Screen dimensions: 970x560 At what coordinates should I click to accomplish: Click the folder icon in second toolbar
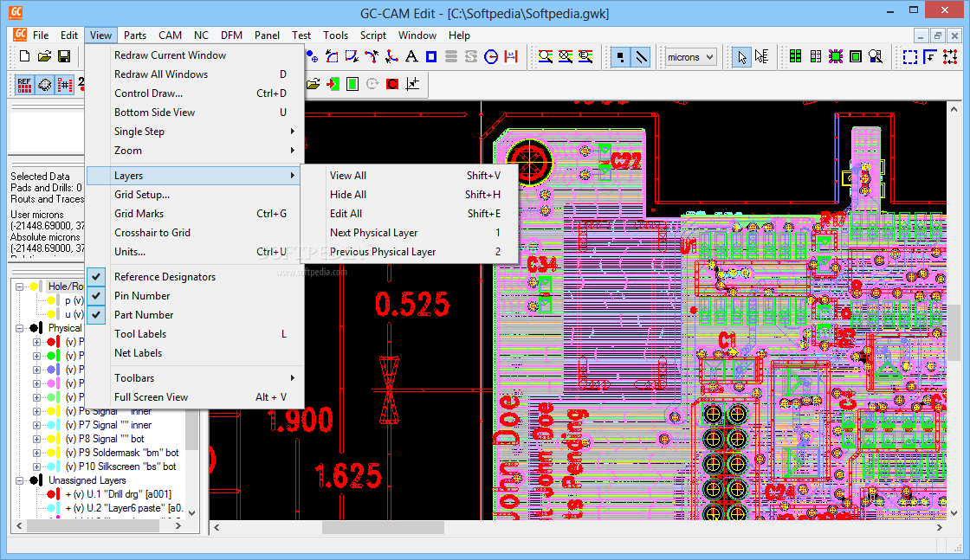pos(313,83)
